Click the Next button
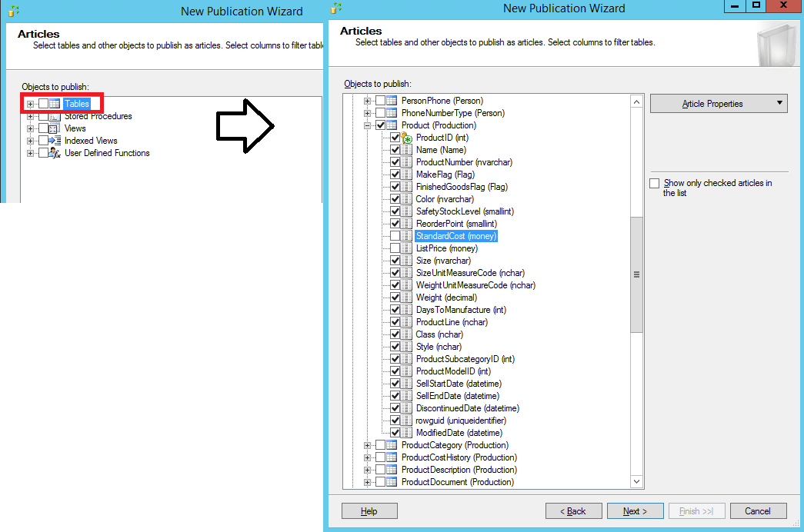804x532 pixels. pos(635,511)
